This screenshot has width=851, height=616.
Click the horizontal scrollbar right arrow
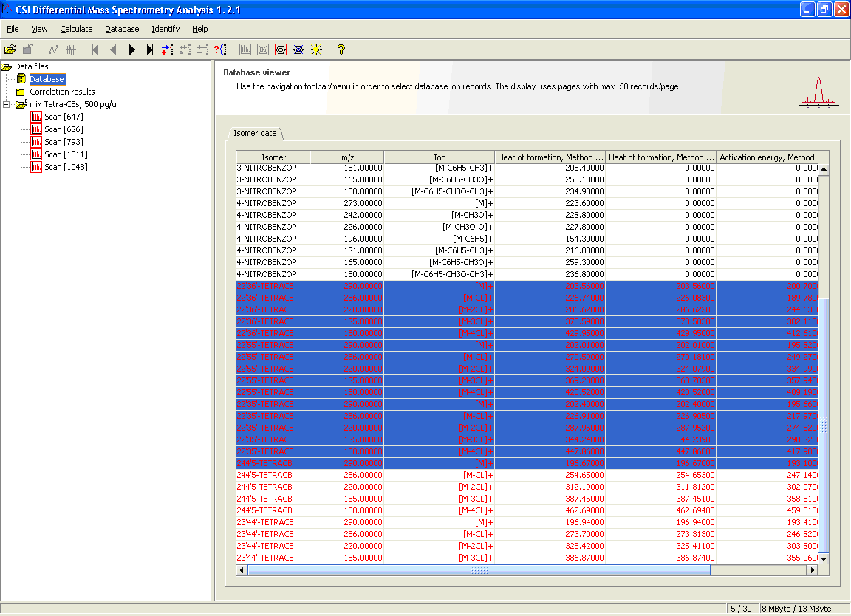coord(813,570)
